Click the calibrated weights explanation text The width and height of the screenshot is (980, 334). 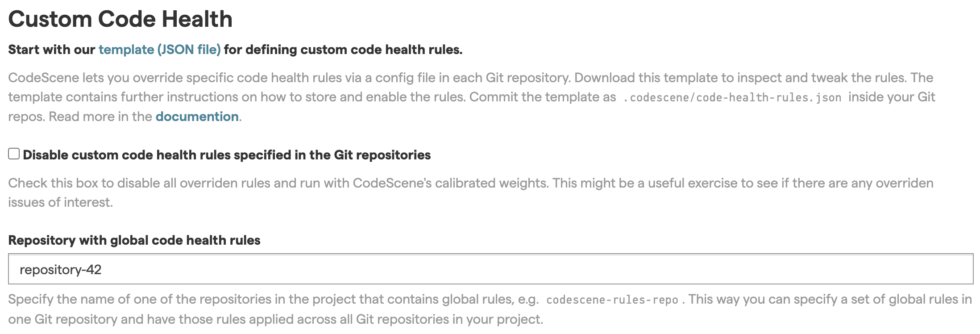pos(446,183)
